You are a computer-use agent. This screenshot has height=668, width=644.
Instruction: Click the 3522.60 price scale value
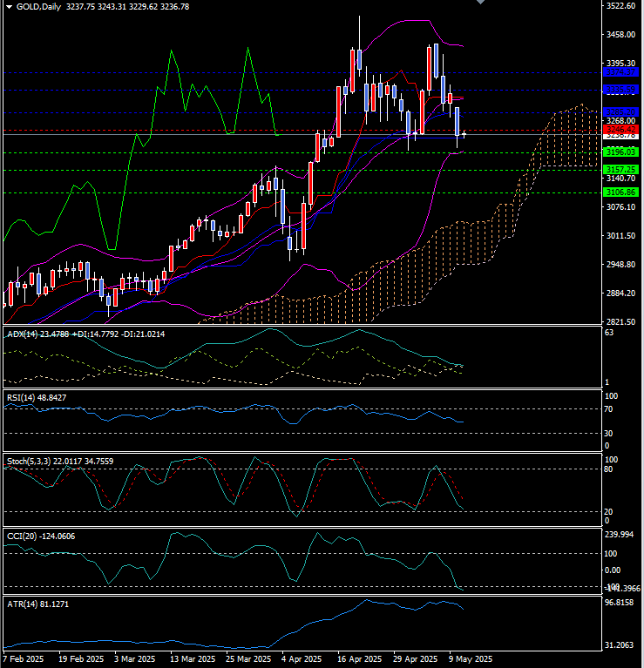620,6
